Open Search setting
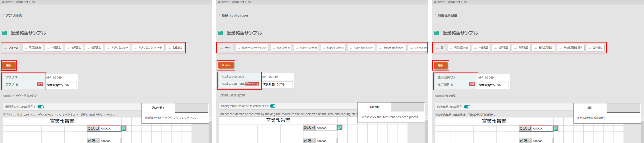Image resolution: width=644 pixels, height=143 pixels. pyautogui.click(x=306, y=48)
